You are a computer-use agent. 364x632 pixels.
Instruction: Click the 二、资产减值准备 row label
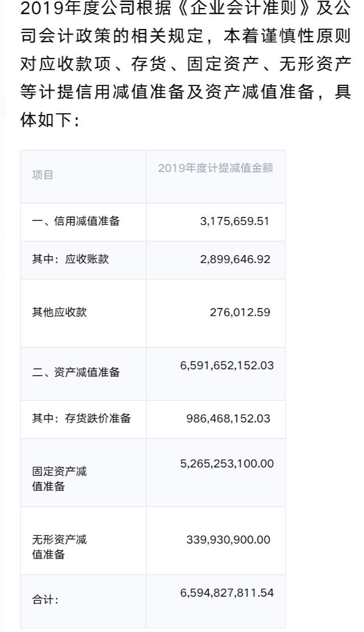[x=76, y=372]
